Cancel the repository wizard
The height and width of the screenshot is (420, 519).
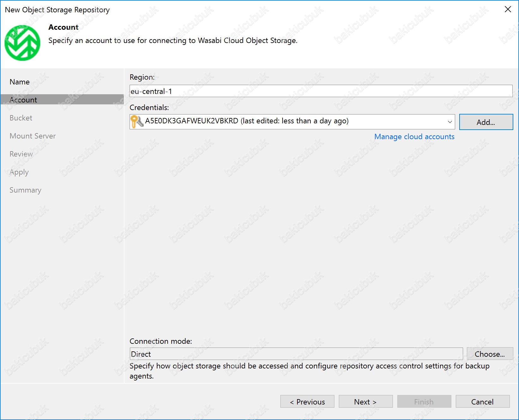point(482,402)
